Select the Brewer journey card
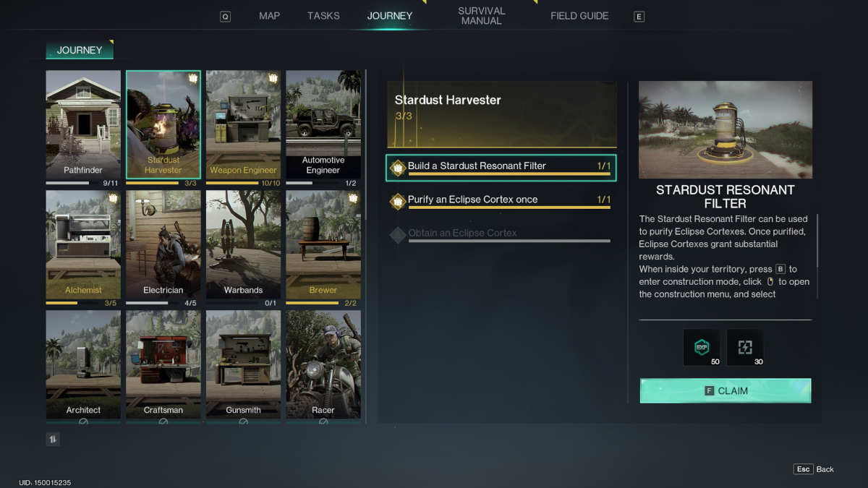This screenshot has width=868, height=488. tap(323, 244)
